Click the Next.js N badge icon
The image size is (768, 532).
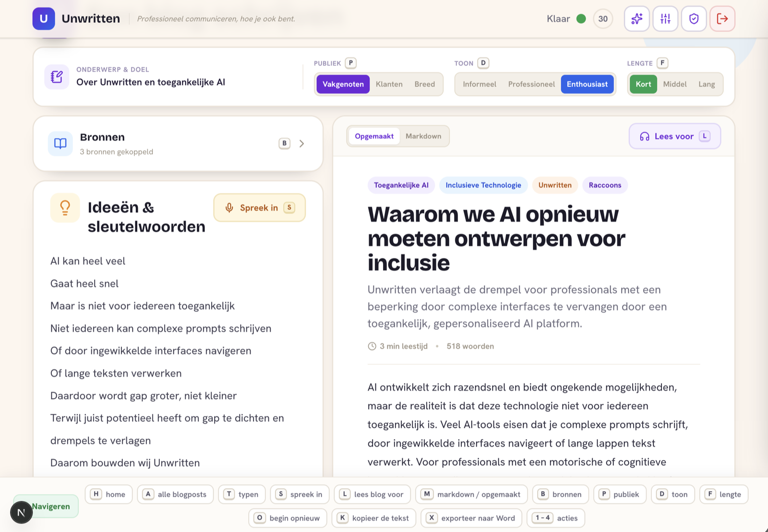point(21,512)
